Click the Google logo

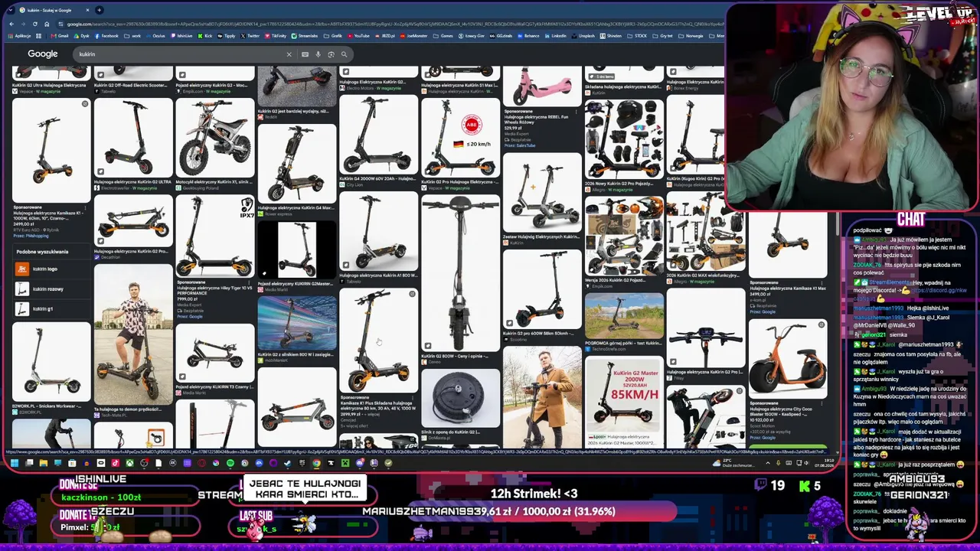pos(43,54)
